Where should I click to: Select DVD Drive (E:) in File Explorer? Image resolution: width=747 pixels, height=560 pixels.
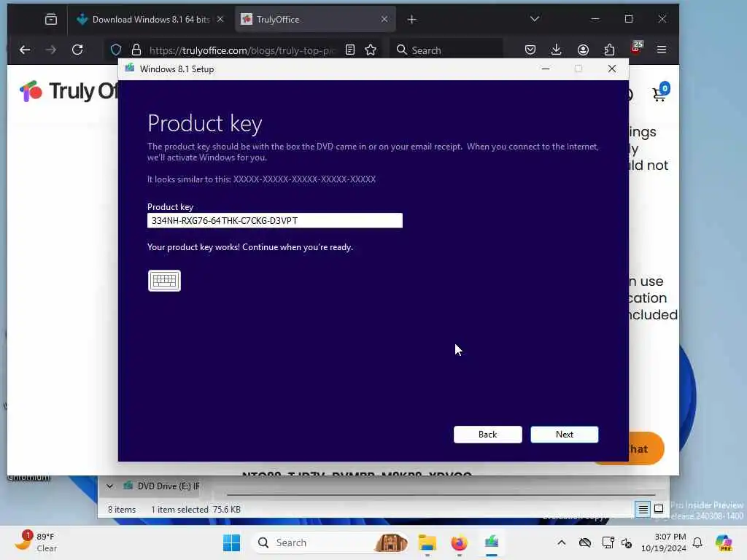(162, 486)
